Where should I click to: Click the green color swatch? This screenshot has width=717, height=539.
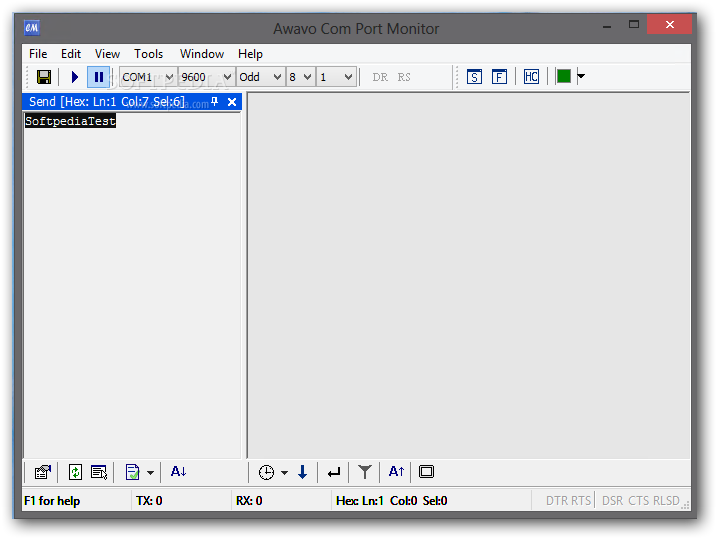coord(564,76)
